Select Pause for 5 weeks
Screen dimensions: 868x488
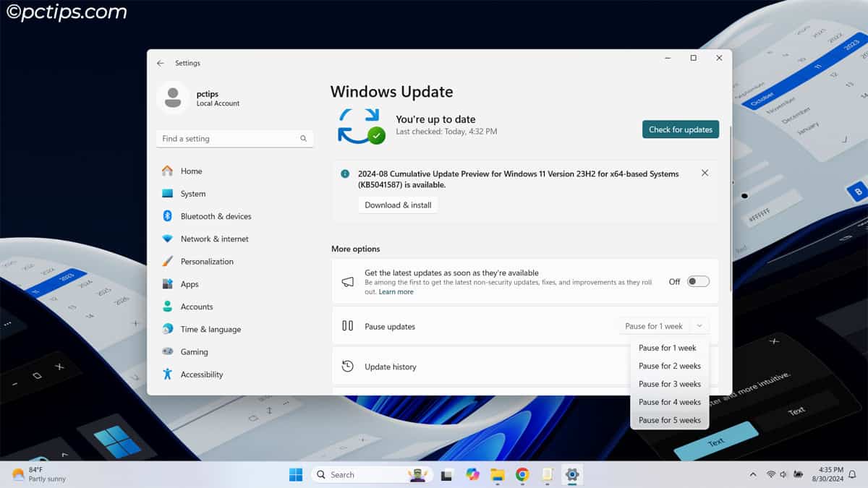(x=669, y=420)
